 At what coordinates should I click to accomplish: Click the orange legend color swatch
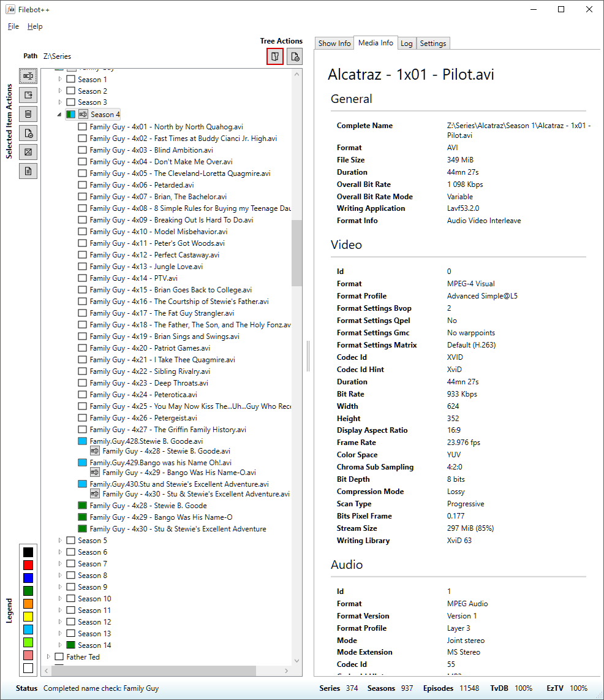click(x=28, y=604)
